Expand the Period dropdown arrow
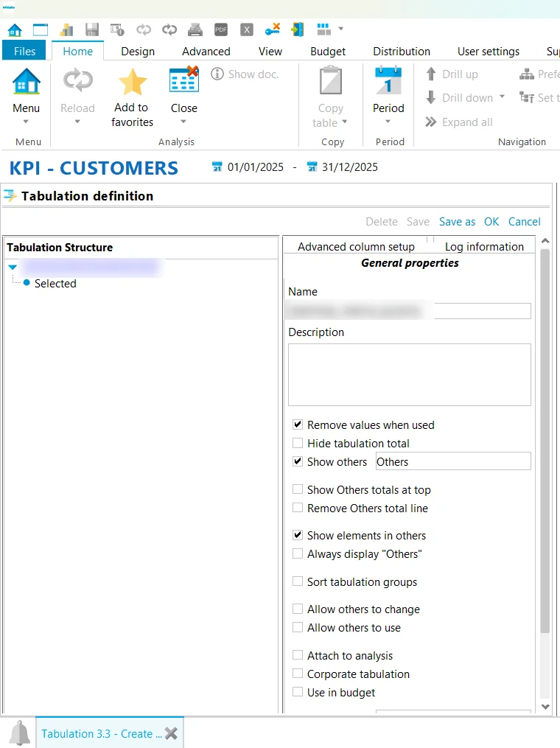Screen dimensions: 560x748 pos(388,122)
